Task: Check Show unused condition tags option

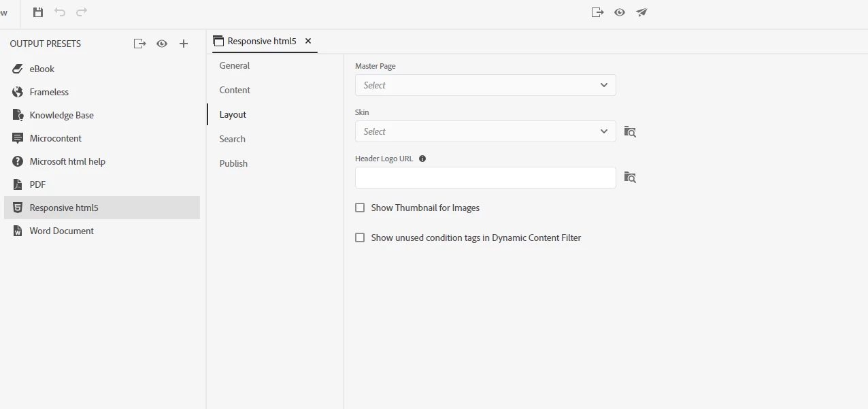Action: coord(360,238)
